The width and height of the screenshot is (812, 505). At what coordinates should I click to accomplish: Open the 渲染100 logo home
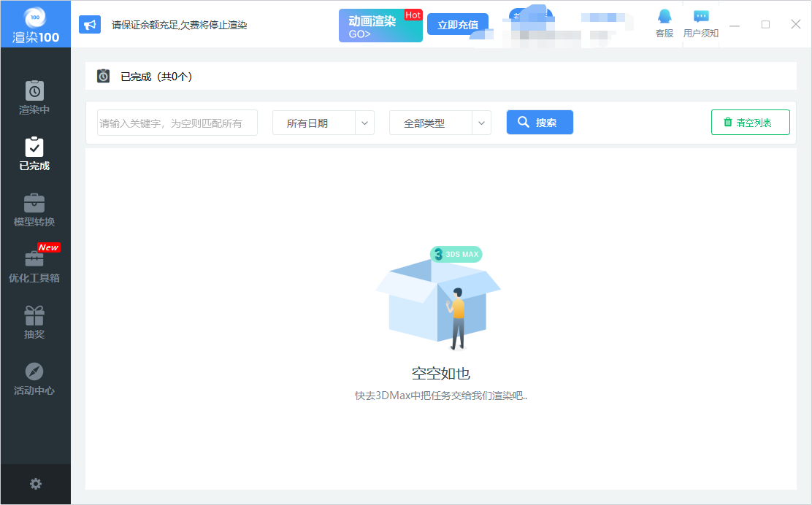(x=35, y=24)
